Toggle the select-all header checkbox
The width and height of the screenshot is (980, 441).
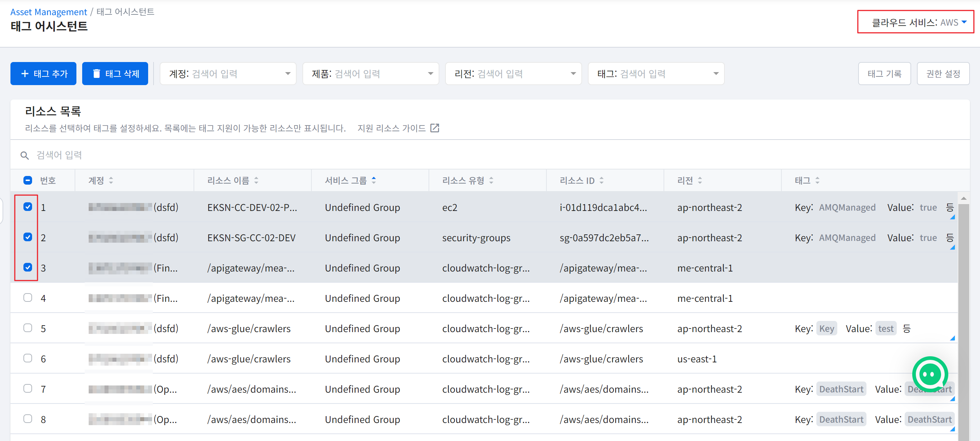pos(28,180)
